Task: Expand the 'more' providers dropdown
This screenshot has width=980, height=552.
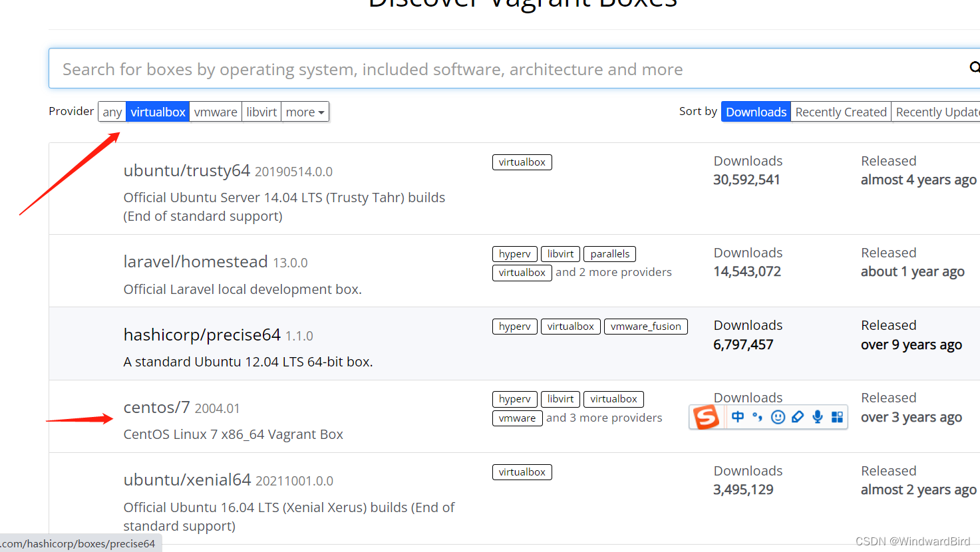Action: click(x=305, y=112)
